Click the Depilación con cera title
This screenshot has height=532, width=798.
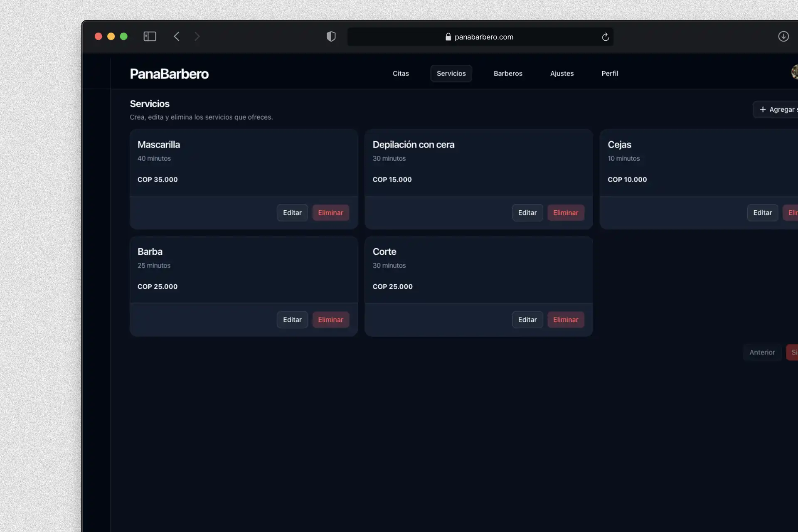[x=414, y=145]
